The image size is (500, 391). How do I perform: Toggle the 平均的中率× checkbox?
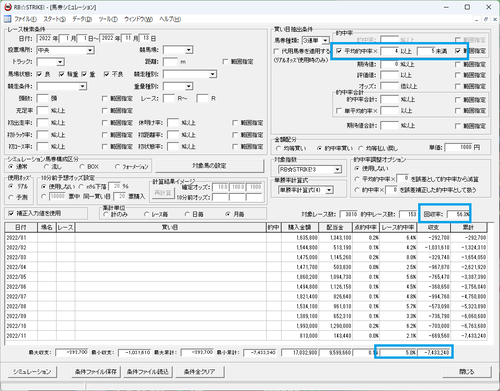pos(339,51)
